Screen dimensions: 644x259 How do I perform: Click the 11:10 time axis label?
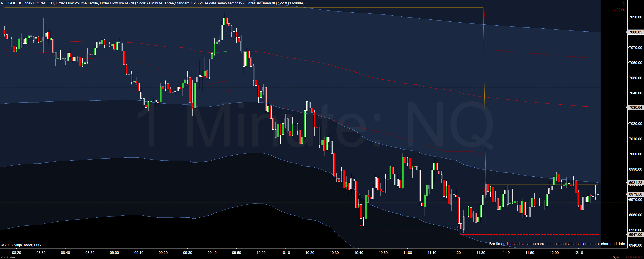click(x=432, y=252)
